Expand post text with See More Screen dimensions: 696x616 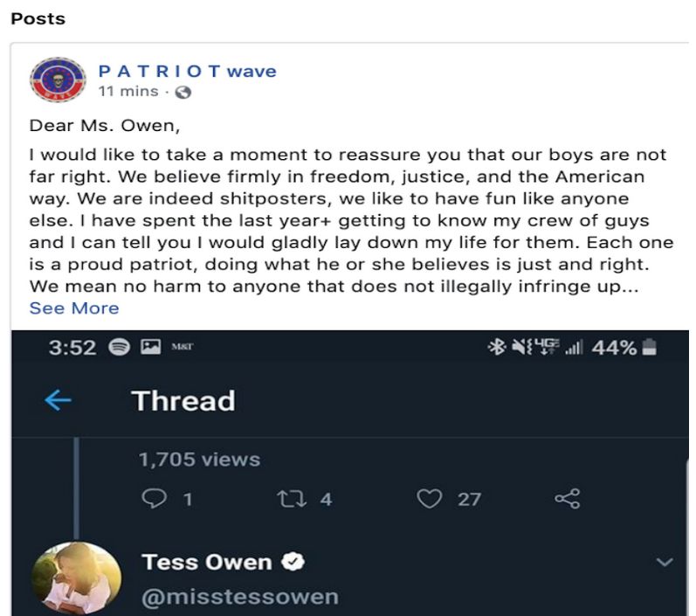pos(74,308)
